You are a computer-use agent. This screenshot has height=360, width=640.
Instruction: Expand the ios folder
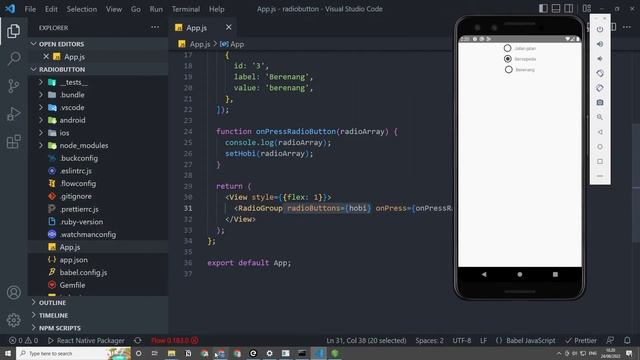click(41, 133)
